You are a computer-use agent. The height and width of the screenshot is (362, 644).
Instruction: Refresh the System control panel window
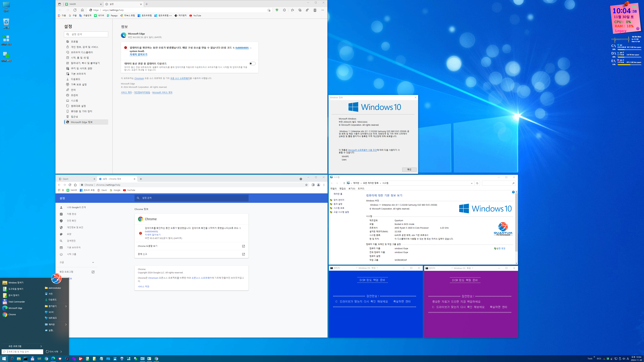(x=477, y=183)
